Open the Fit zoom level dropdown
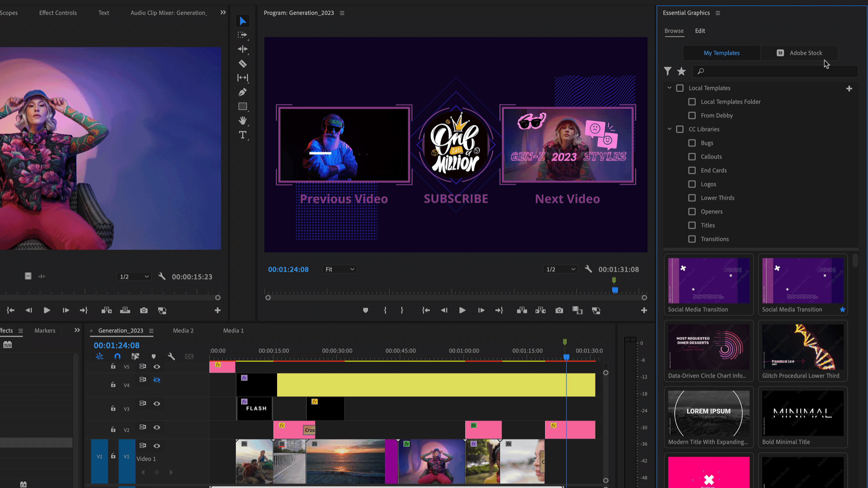 (x=340, y=269)
